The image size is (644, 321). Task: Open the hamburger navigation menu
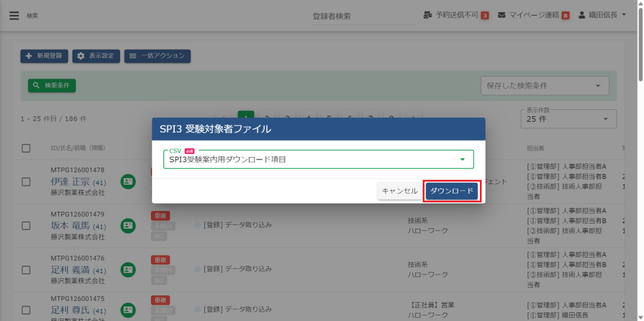pos(14,16)
